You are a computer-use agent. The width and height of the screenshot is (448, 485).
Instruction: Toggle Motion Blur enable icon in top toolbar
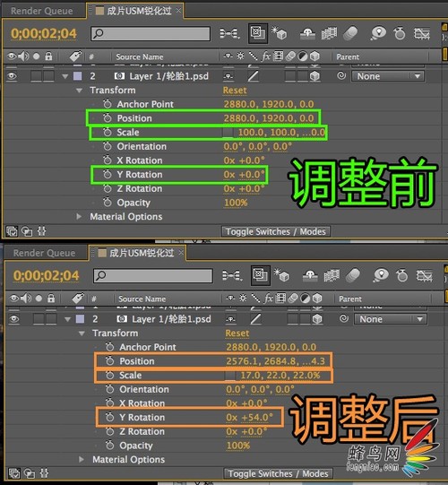(x=350, y=33)
